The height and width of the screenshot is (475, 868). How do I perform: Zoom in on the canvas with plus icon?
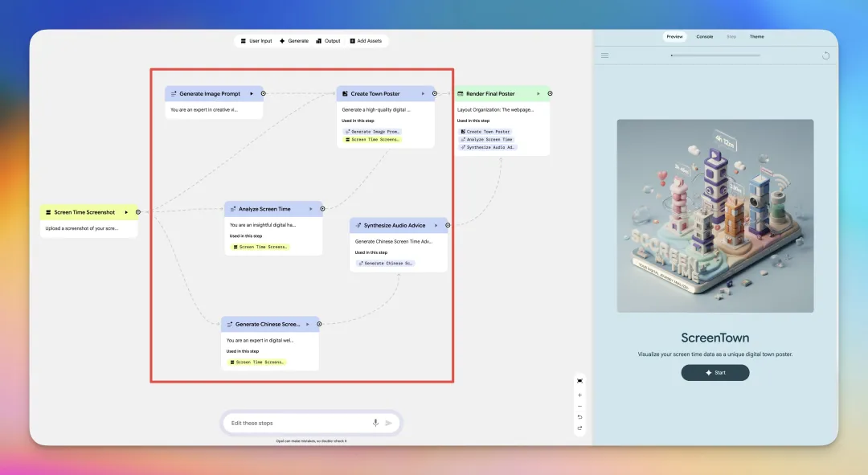(x=579, y=395)
